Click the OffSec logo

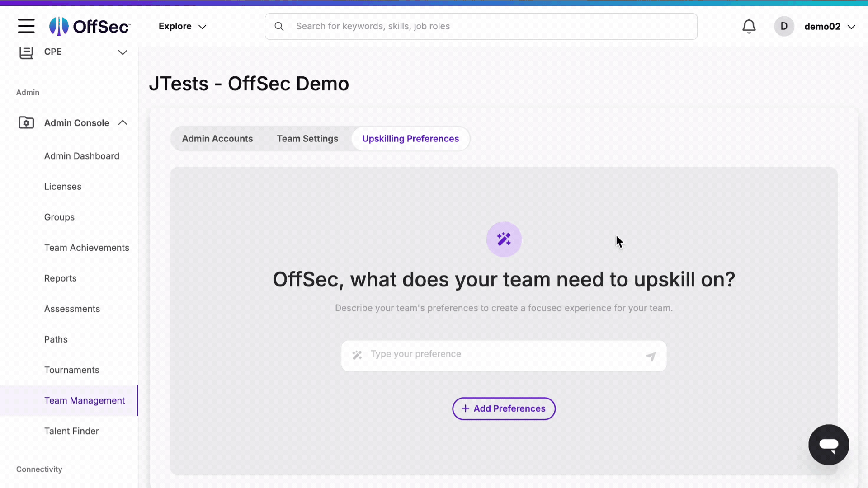[x=89, y=26]
